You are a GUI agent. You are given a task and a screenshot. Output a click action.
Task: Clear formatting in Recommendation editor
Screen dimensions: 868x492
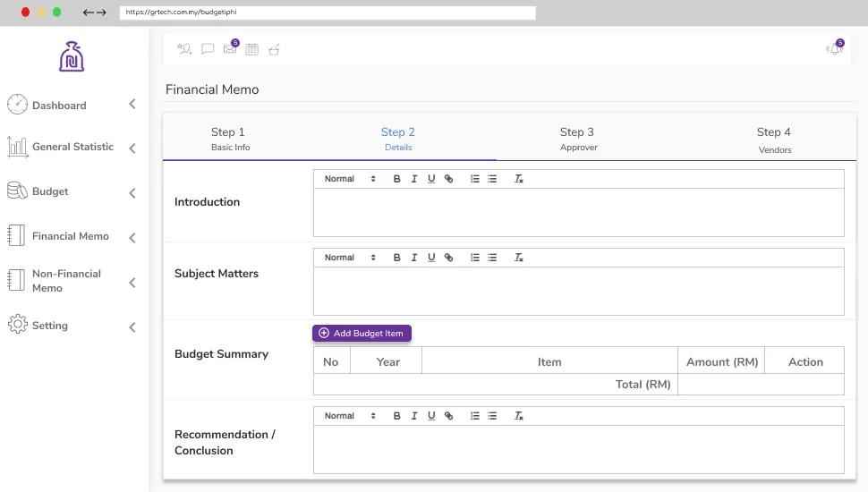[x=519, y=416]
